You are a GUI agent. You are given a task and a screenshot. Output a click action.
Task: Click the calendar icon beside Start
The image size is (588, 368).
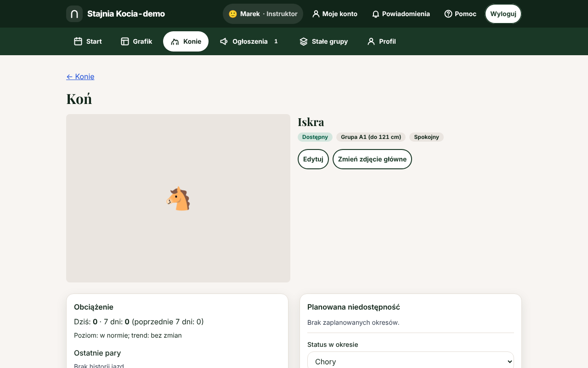pyautogui.click(x=78, y=41)
